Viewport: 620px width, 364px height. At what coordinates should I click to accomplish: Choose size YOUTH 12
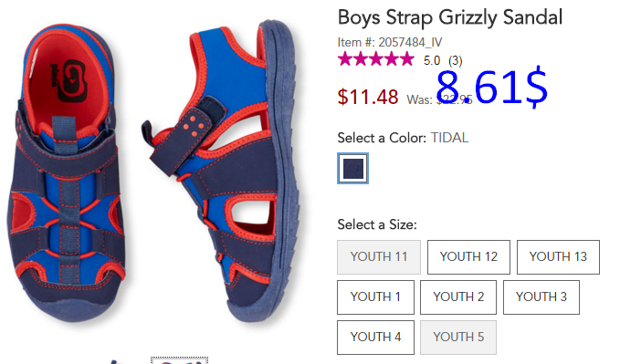pyautogui.click(x=468, y=257)
